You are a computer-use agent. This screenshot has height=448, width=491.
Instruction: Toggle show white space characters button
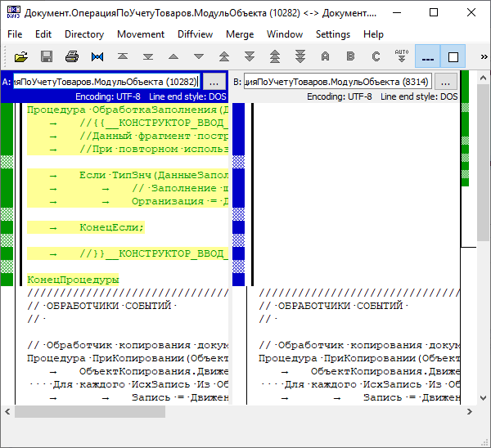[x=427, y=56]
